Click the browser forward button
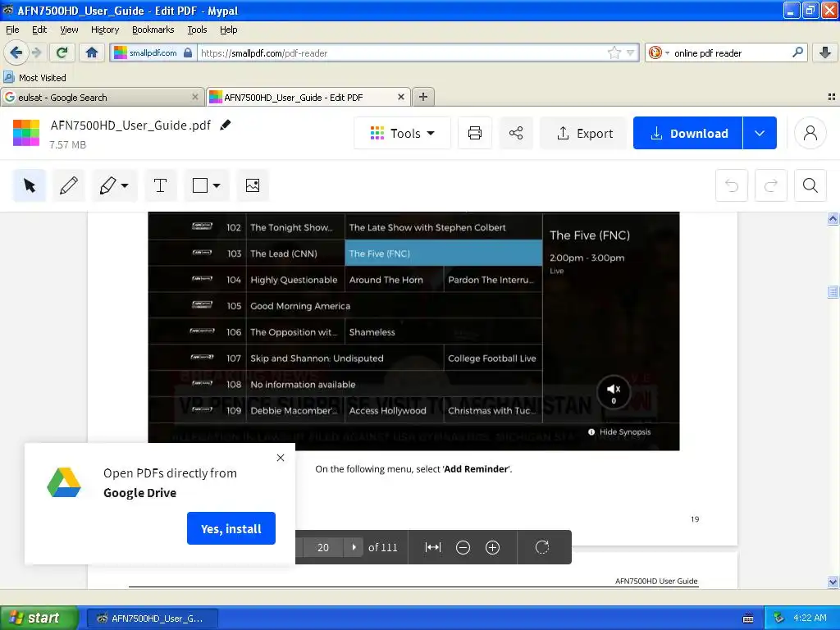This screenshot has width=840, height=630. coord(36,52)
